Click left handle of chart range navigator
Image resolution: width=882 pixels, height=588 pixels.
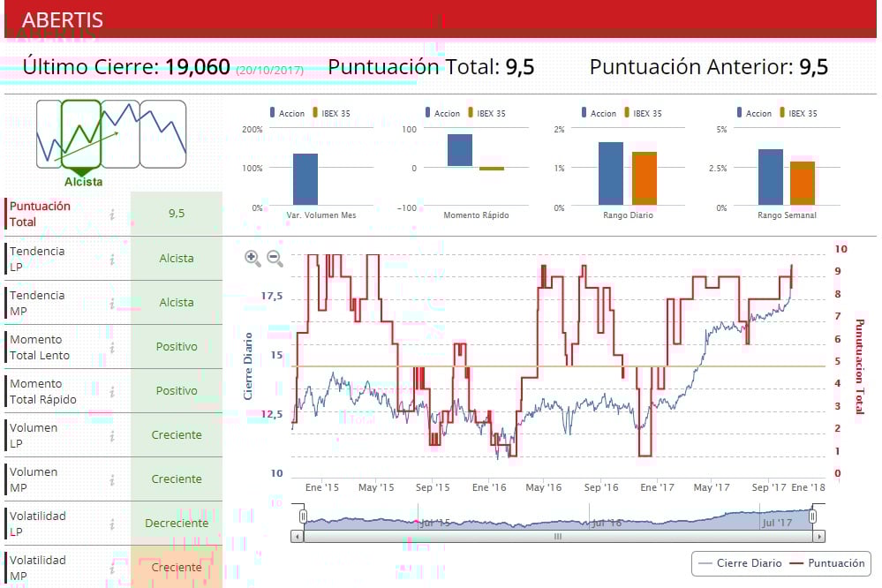coord(303,516)
